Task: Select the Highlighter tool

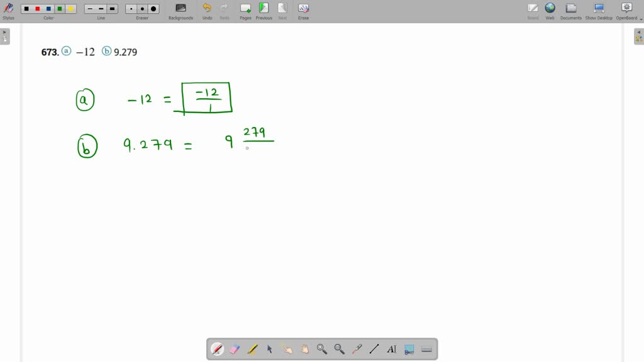Action: 251,349
